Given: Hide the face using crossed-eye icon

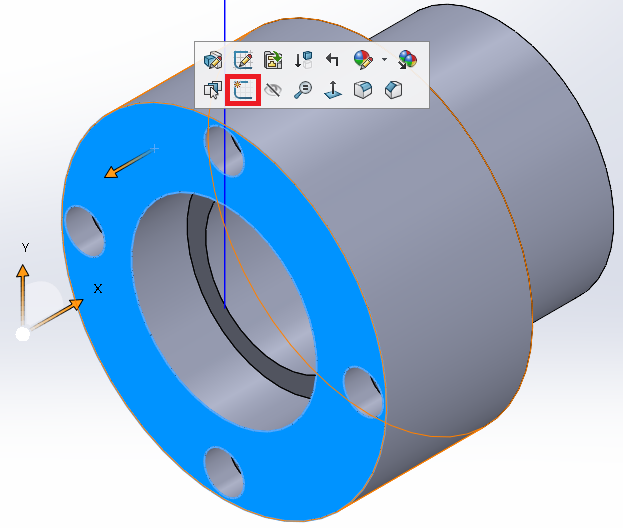Looking at the screenshot, I should coord(273,90).
